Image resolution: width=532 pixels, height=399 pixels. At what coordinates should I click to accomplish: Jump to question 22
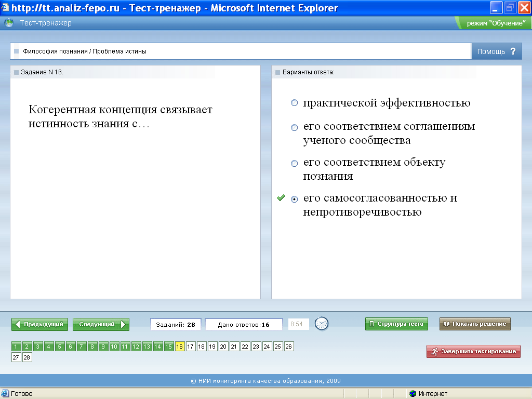(x=245, y=347)
